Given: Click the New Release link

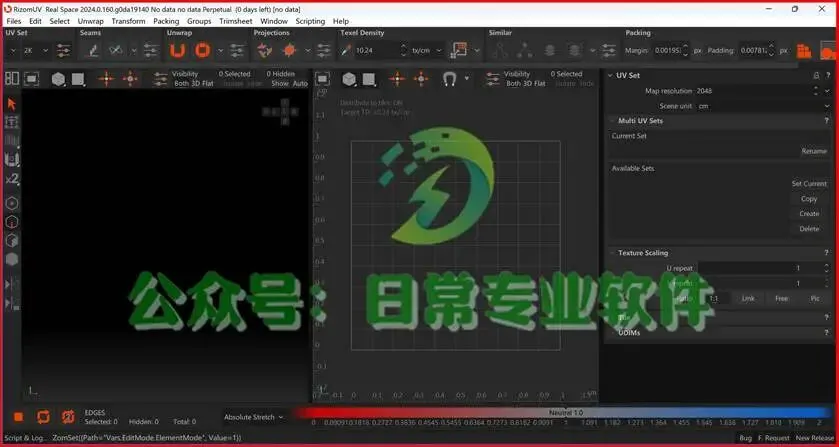Looking at the screenshot, I should point(814,438).
